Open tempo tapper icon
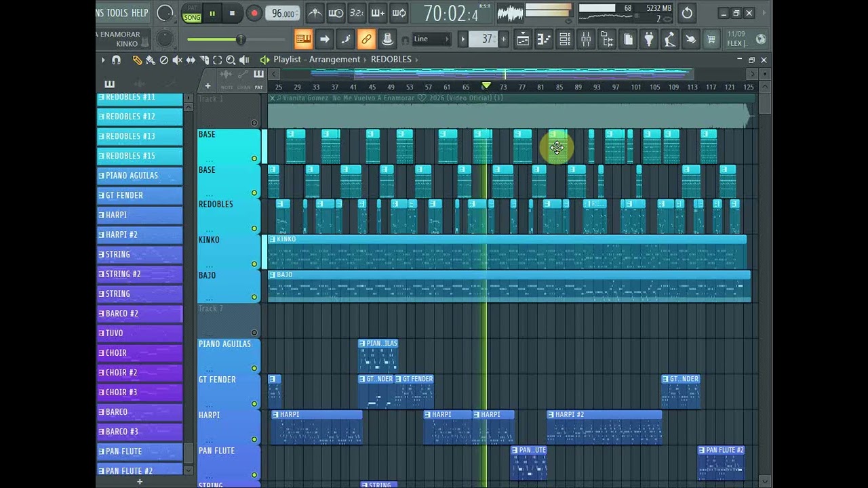 (x=670, y=39)
